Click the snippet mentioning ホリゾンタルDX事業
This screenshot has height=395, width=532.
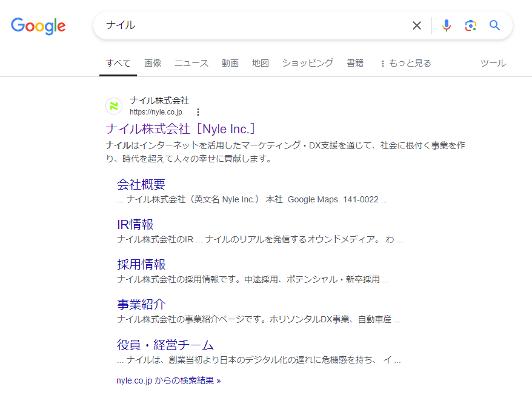259,320
